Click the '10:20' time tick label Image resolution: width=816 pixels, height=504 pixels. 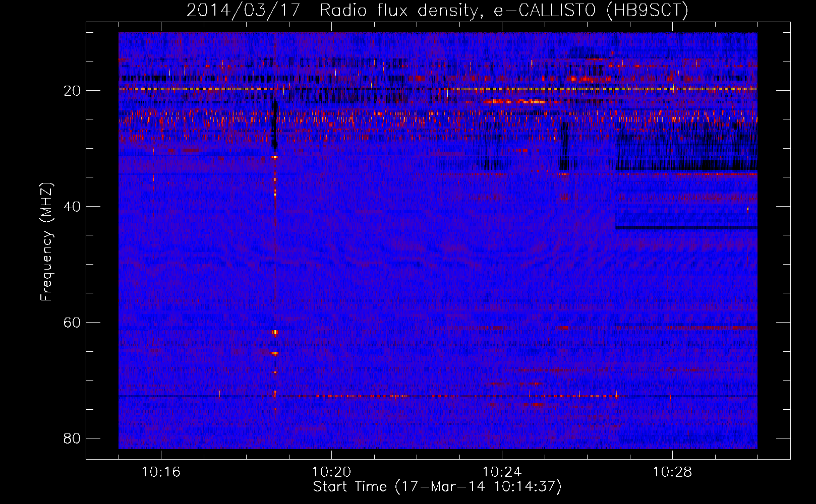(331, 472)
